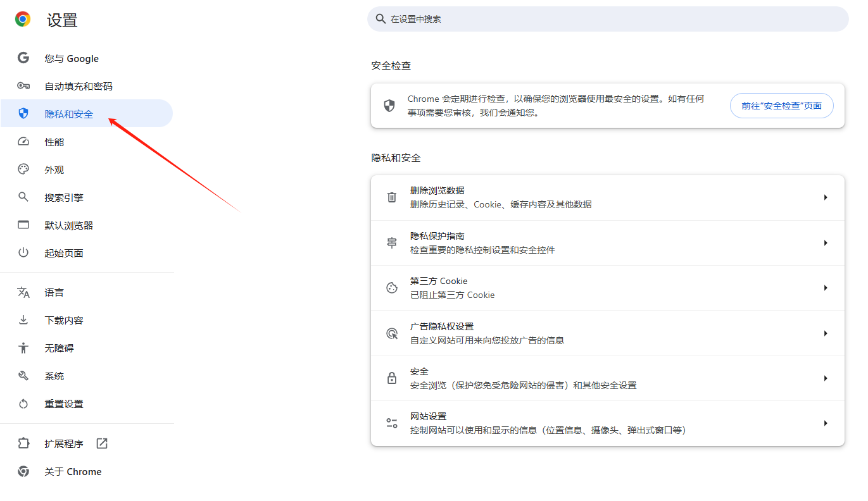This screenshot has width=868, height=501.
Task: Expand the 安全 row arrow
Action: pyautogui.click(x=826, y=378)
